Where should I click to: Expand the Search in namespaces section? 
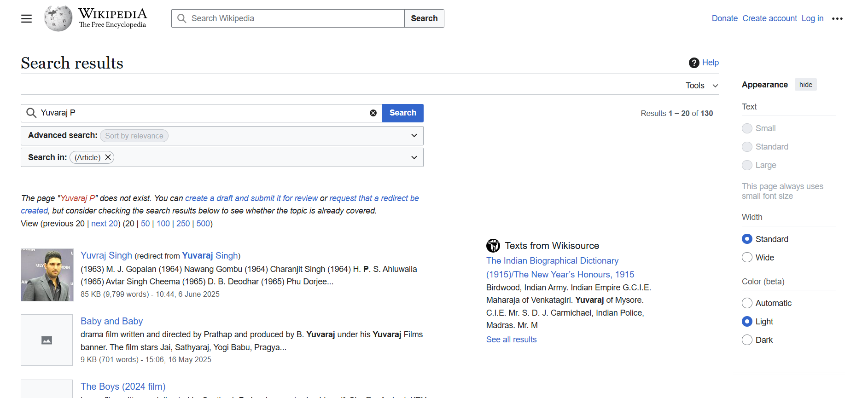[x=414, y=157]
